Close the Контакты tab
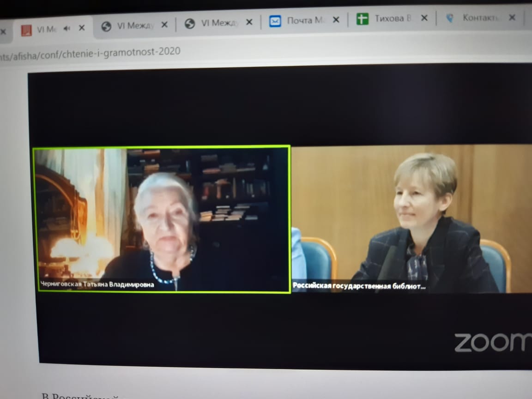 [x=512, y=18]
